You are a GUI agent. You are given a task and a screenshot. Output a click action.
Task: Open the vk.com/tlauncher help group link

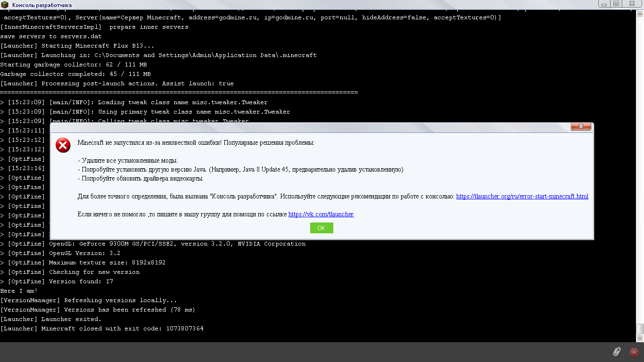321,214
